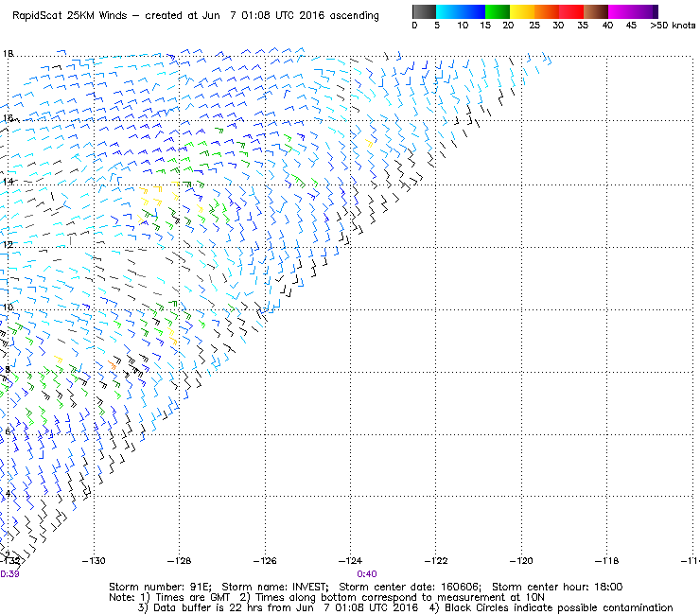Image resolution: width=700 pixels, height=615 pixels.
Task: Click the title 'RapidScat 25KM Winds' text
Action: click(70, 16)
